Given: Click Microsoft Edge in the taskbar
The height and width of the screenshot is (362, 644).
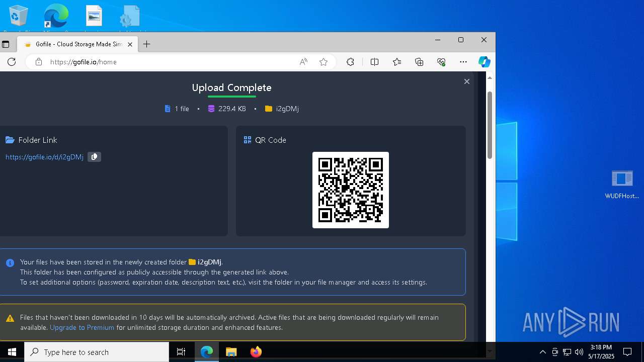Looking at the screenshot, I should coord(207,352).
